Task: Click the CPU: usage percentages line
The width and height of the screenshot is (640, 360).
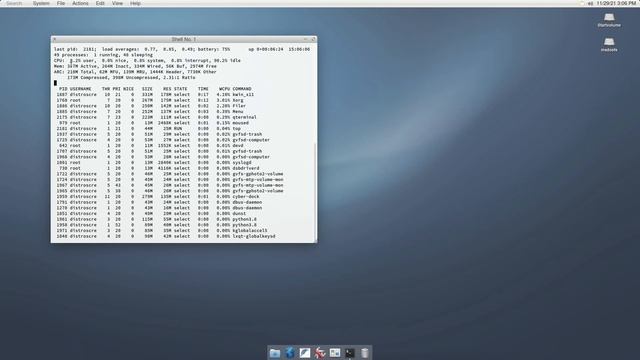Action: (x=147, y=60)
